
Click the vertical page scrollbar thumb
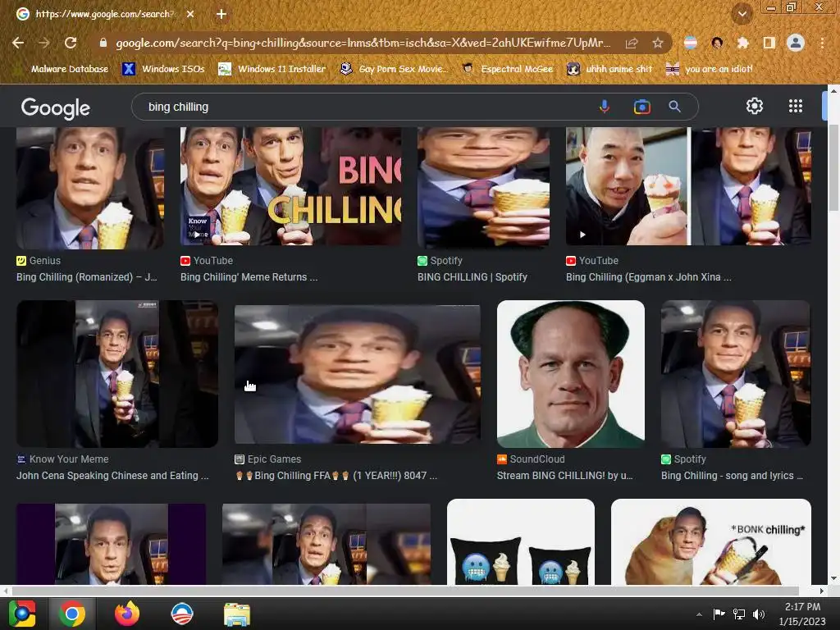point(833,167)
